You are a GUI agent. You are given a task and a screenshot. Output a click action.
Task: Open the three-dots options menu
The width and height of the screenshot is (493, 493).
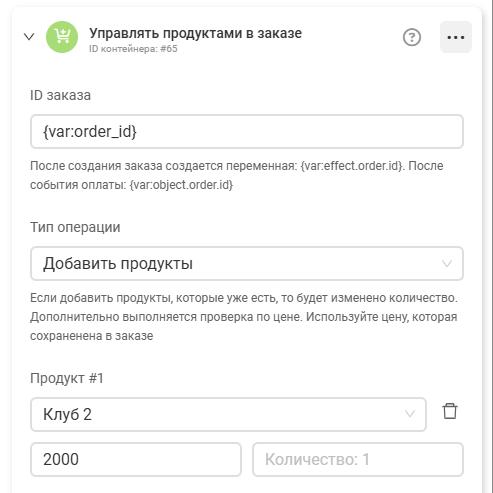tap(456, 37)
